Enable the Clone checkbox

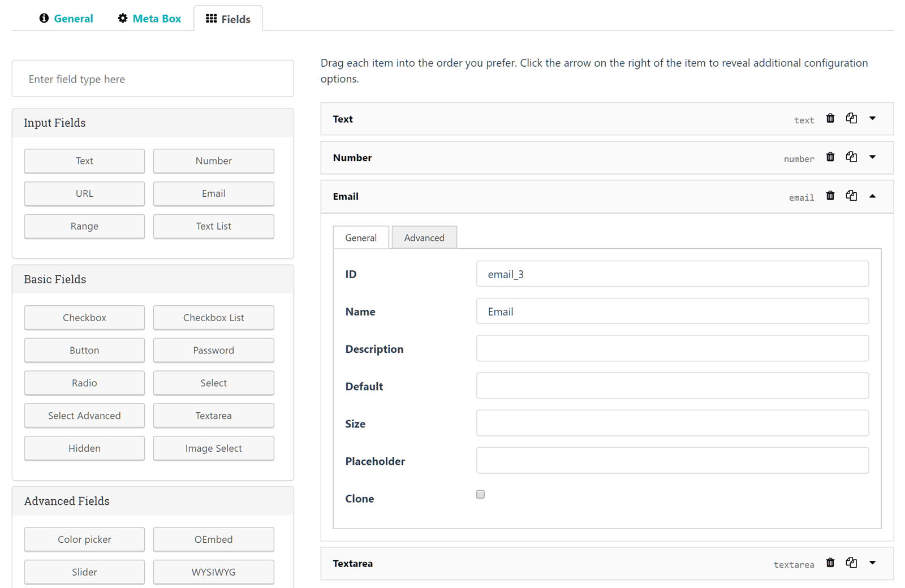pos(480,495)
